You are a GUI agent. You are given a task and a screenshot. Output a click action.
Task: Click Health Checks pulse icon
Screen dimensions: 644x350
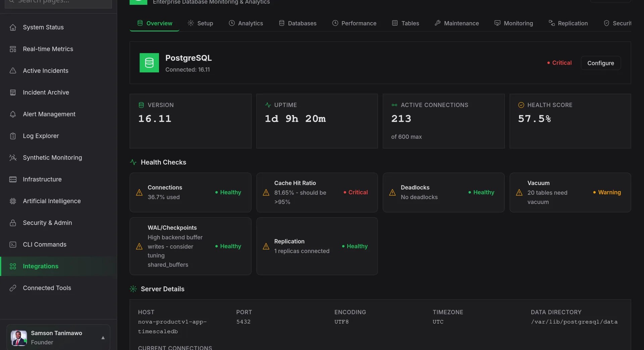click(133, 162)
